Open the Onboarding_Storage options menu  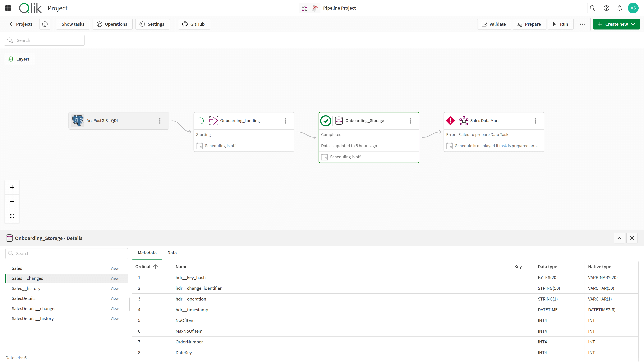click(x=410, y=121)
